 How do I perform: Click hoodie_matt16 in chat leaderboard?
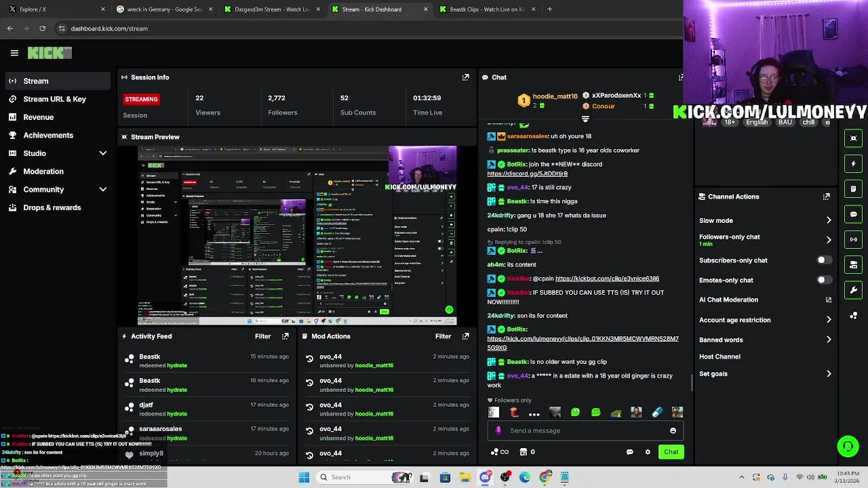click(555, 96)
